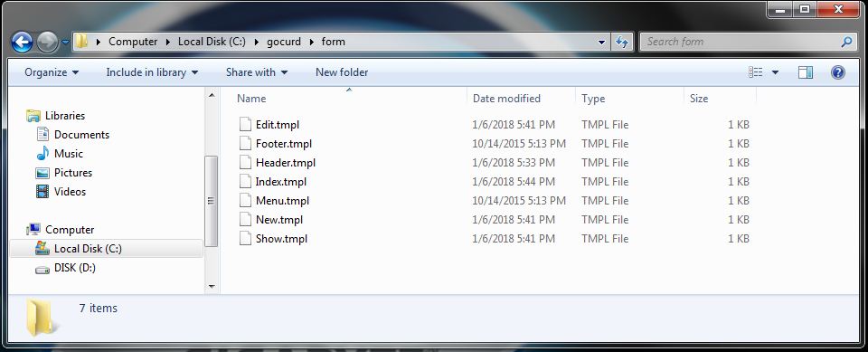
Task: Expand the arrow before Computer breadcrumb
Action: click(x=99, y=42)
